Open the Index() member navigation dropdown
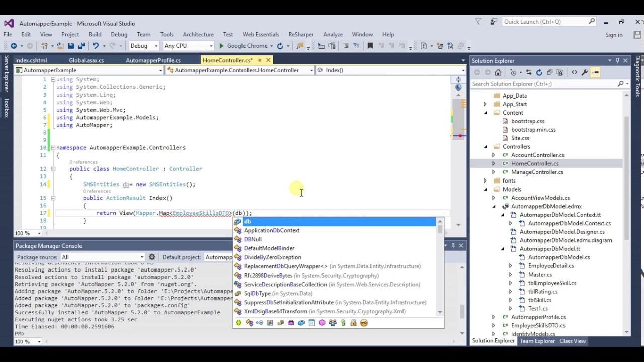 pyautogui.click(x=390, y=70)
